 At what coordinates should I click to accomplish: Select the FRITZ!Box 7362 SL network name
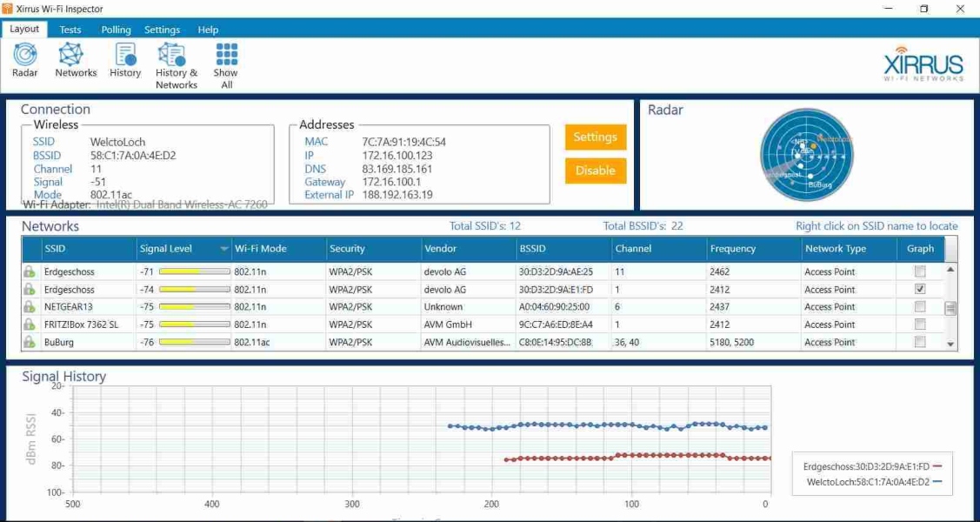coord(81,325)
